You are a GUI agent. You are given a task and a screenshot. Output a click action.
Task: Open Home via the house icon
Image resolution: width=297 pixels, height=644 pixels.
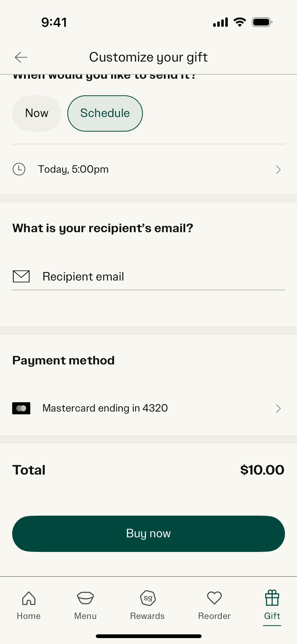point(29,598)
